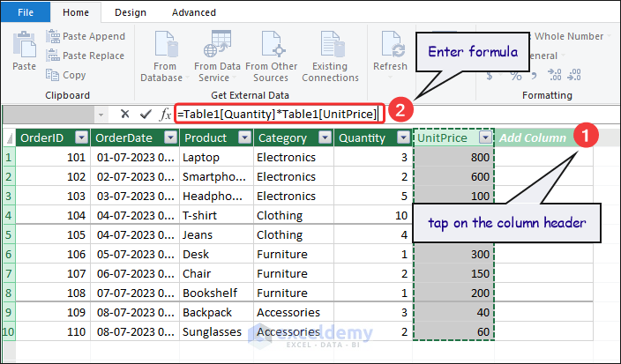621x364 pixels.
Task: Open the OrderDate column filter dropdown
Action: pyautogui.click(x=171, y=137)
